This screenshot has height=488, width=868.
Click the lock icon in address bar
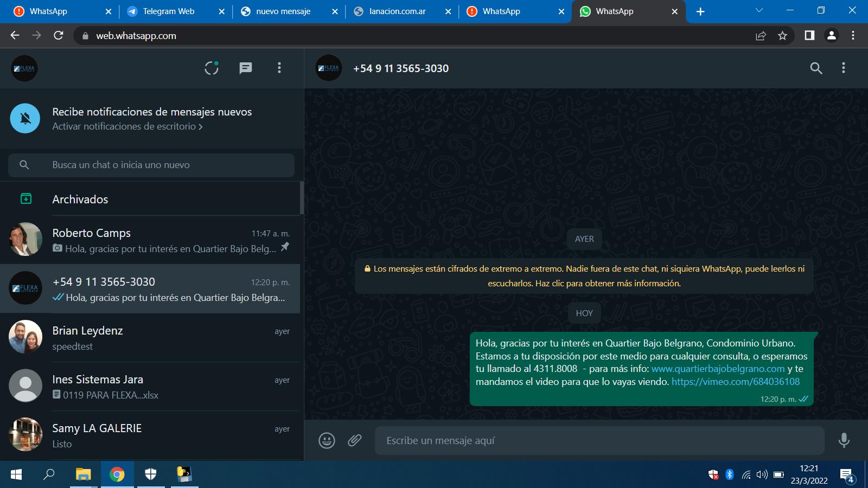[x=85, y=36]
